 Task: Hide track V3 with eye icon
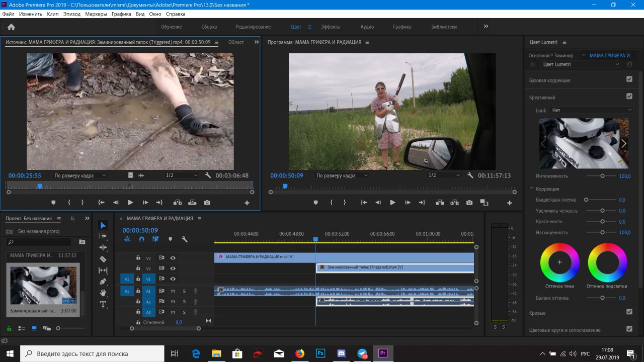[x=173, y=258]
